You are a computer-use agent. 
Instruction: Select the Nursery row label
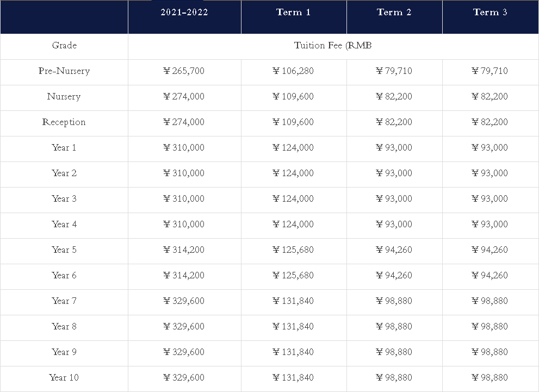(x=64, y=97)
